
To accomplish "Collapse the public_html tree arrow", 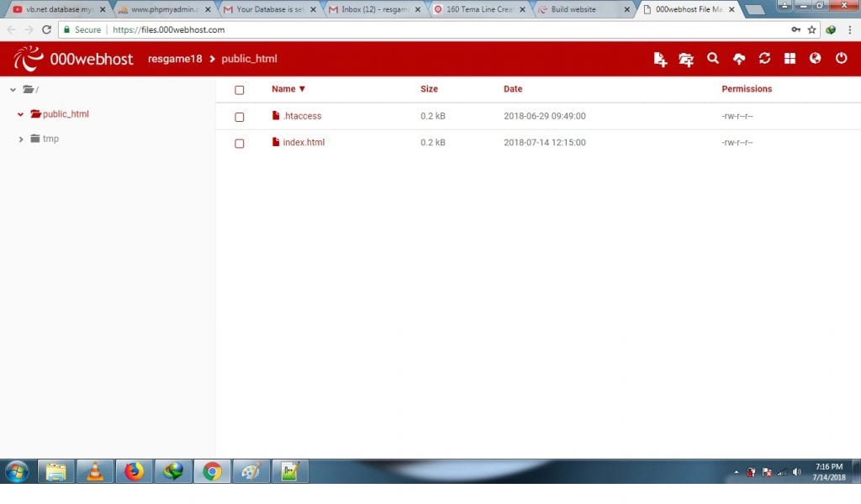I will point(20,114).
